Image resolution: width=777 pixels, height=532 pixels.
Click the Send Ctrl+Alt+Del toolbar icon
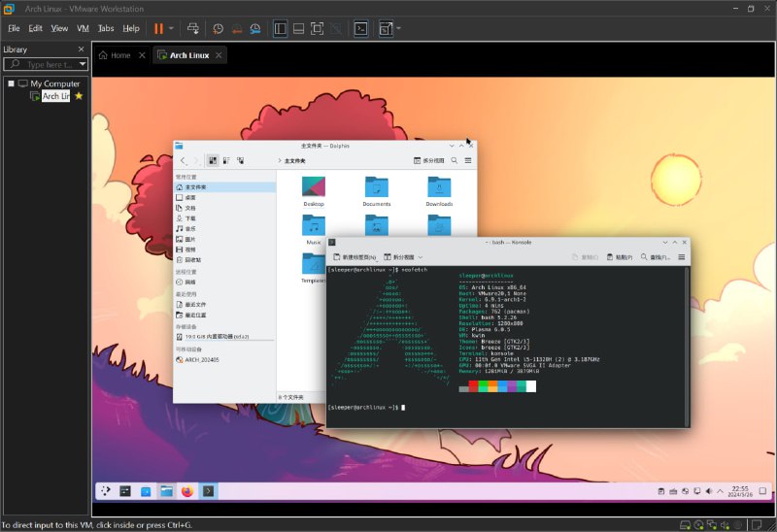pos(193,29)
